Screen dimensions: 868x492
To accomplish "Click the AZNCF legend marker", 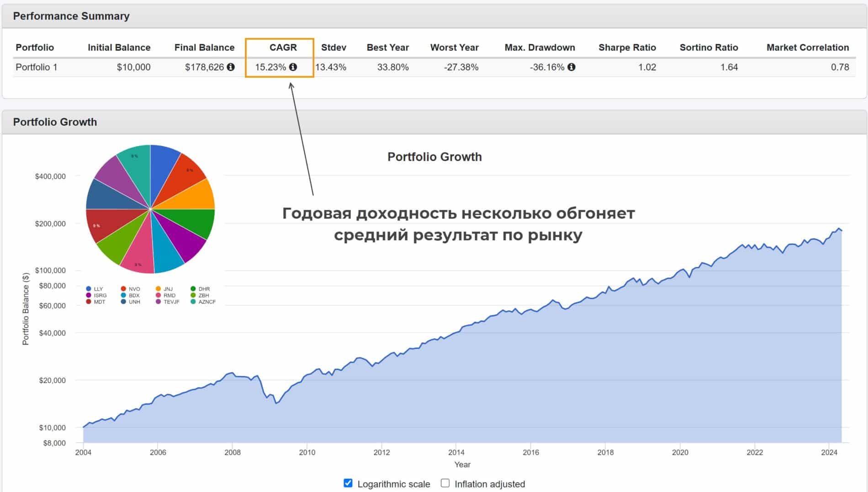I will coord(193,302).
